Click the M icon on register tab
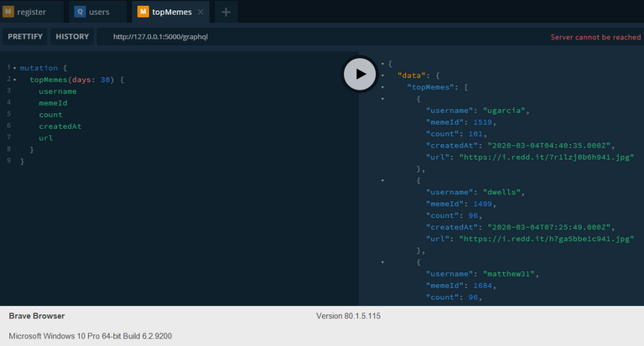Viewport: 644px width, 346px height. 8,12
